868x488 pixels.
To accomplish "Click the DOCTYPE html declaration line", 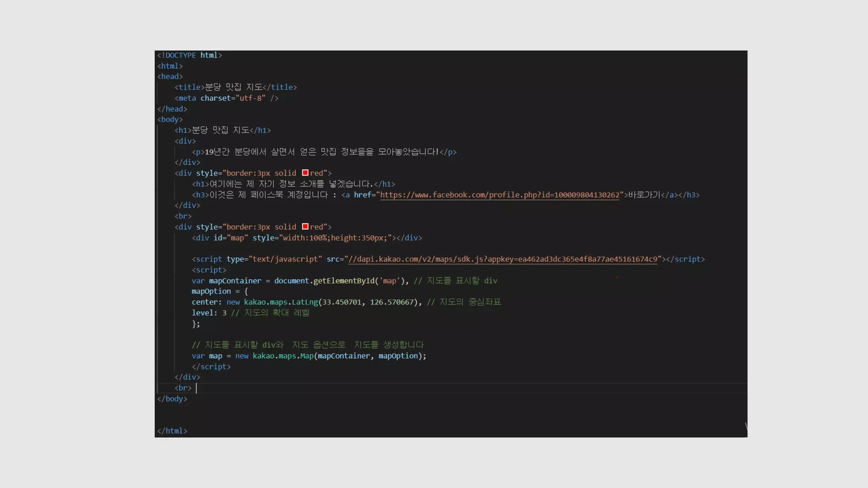I will [189, 55].
